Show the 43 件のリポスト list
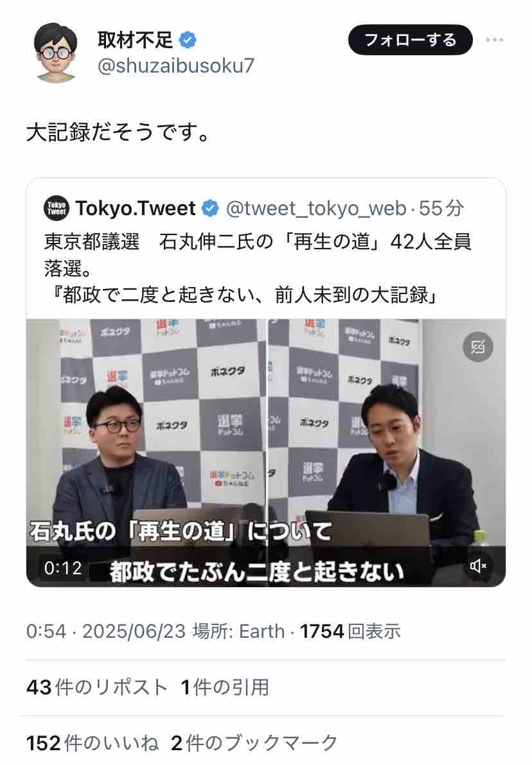Screen dimensions: 532x765 [x=97, y=687]
